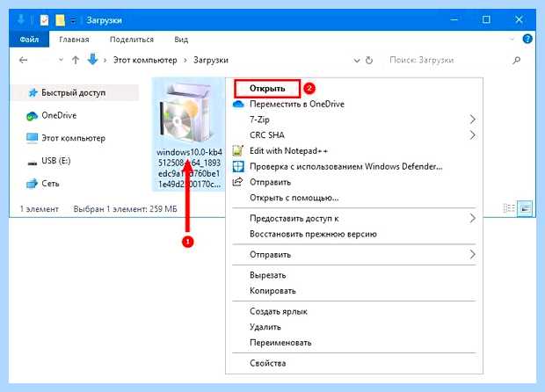545x392 pixels.
Task: Click the new folder icon in the title bar
Action: click(60, 20)
